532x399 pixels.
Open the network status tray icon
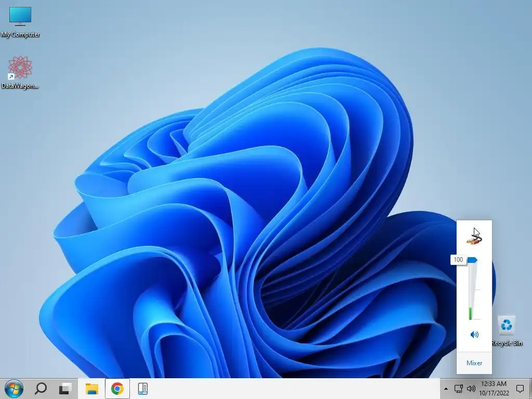(x=458, y=389)
